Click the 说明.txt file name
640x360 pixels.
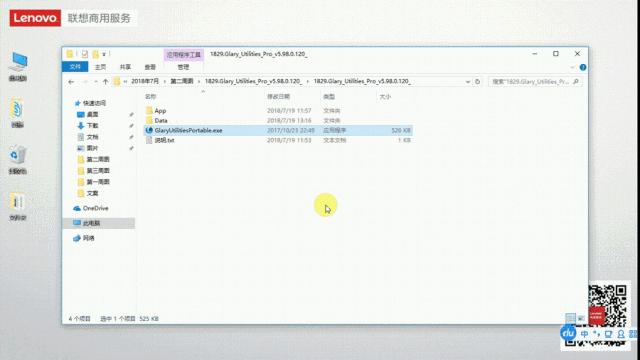164,140
